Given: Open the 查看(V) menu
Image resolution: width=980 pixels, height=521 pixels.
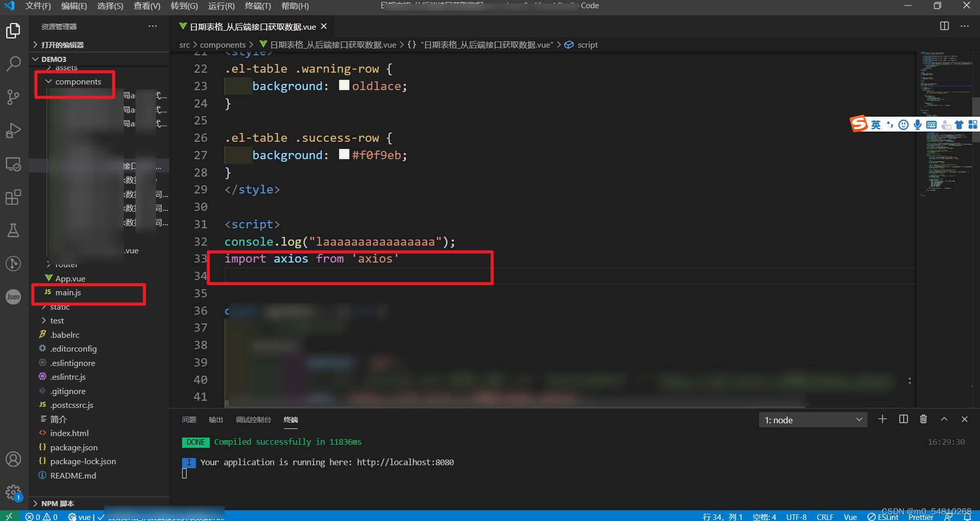Looking at the screenshot, I should [x=147, y=6].
